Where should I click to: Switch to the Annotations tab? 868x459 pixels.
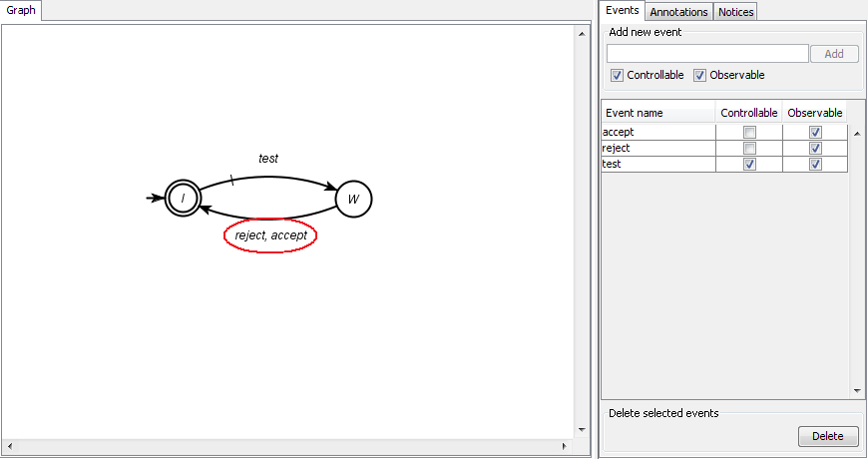tap(678, 12)
